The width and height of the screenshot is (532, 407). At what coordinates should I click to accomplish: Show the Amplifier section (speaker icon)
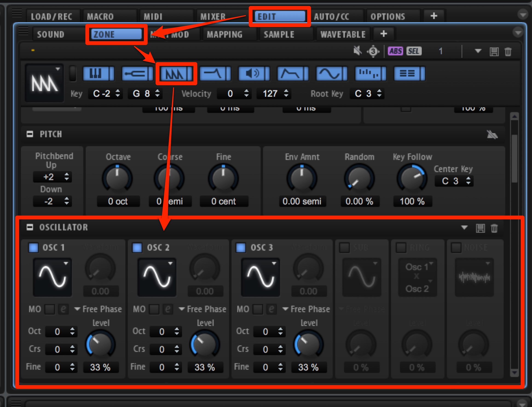pyautogui.click(x=254, y=73)
